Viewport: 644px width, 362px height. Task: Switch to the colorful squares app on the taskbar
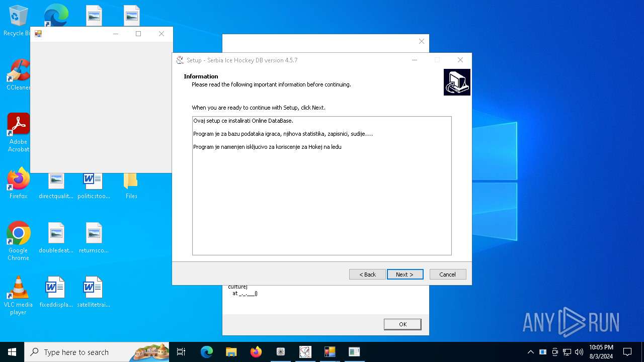coord(330,352)
